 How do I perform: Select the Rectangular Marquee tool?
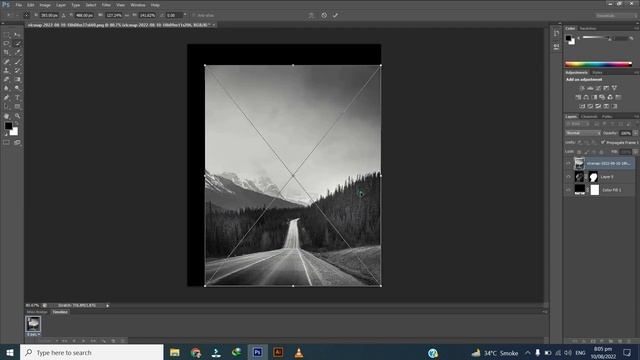7,35
